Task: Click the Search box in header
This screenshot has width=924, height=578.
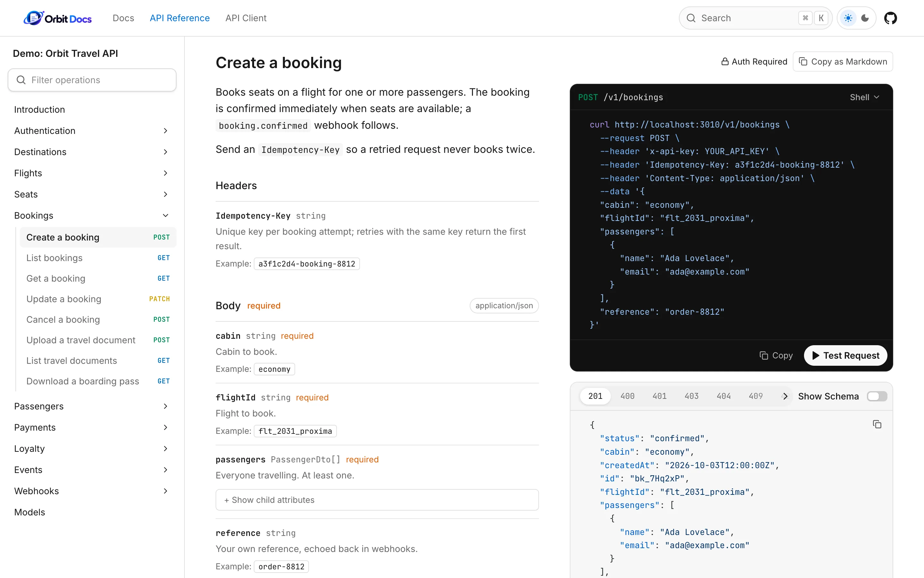Action: click(755, 18)
